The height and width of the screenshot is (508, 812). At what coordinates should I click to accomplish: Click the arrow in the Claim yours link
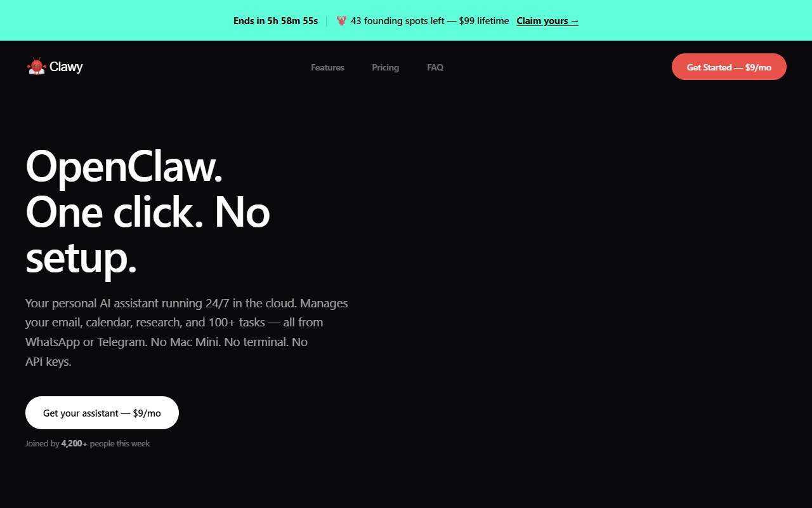click(573, 20)
